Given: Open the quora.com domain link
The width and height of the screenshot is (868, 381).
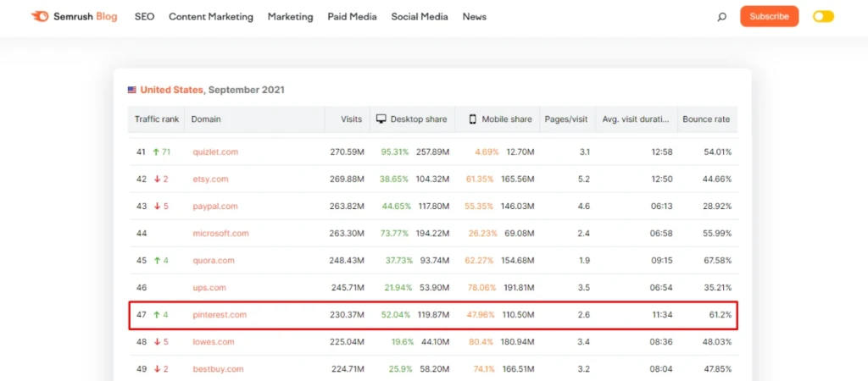Looking at the screenshot, I should click(213, 261).
